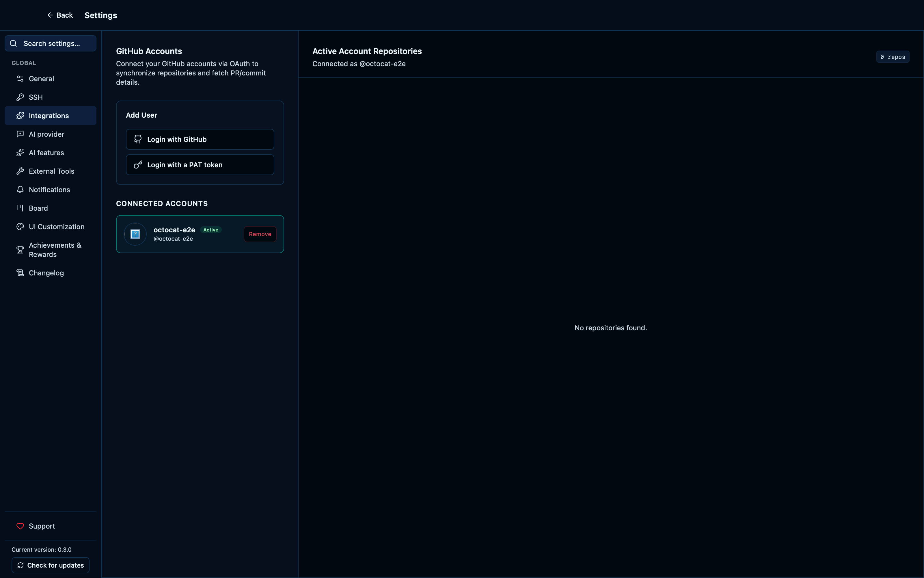The image size is (924, 578).
Task: Open the SSH settings section
Action: point(51,97)
